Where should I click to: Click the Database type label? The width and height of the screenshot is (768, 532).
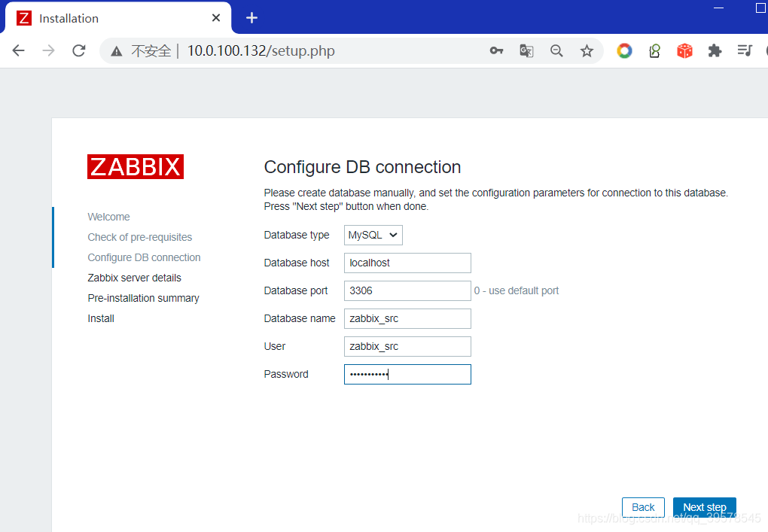click(x=297, y=235)
